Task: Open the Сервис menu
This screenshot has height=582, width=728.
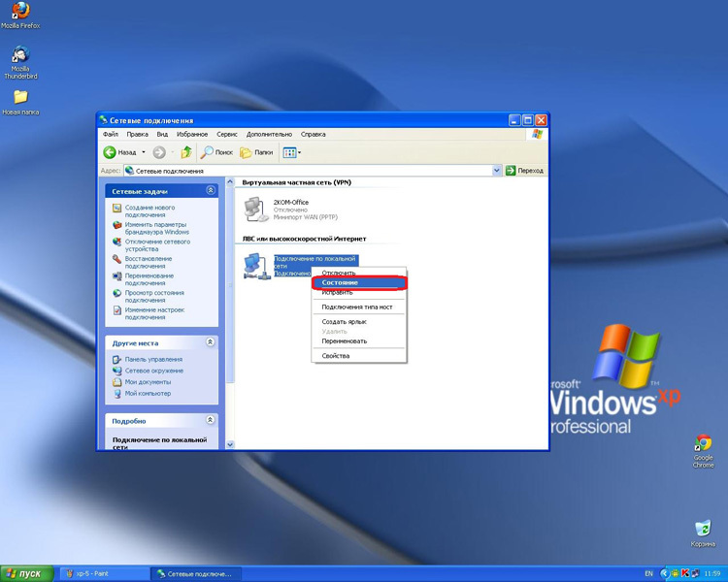Action: point(227,134)
